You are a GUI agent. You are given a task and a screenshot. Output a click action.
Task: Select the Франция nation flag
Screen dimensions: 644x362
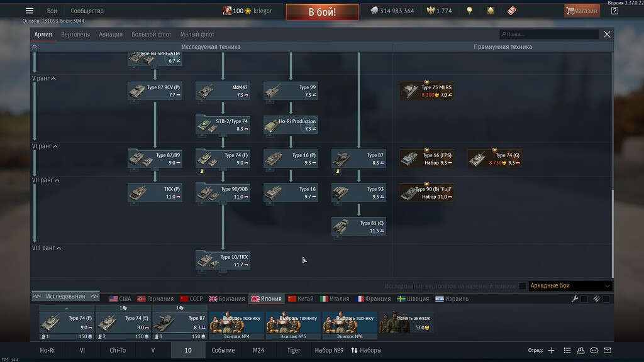(374, 299)
